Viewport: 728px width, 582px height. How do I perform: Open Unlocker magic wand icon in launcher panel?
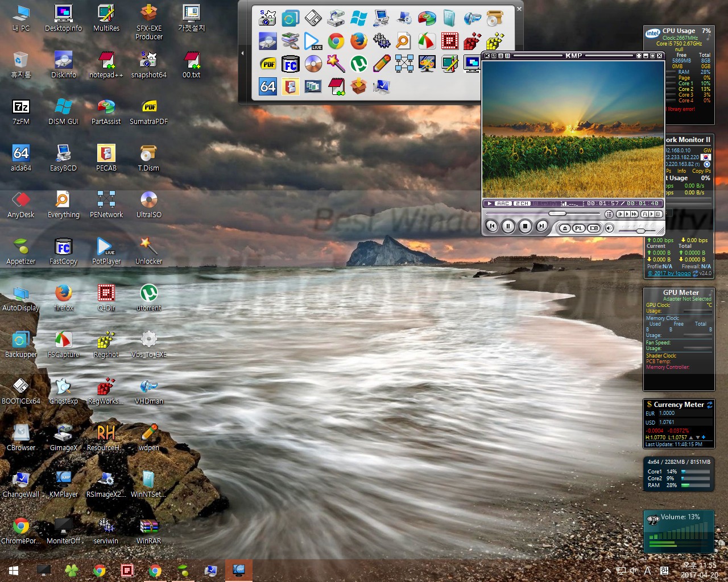(336, 64)
